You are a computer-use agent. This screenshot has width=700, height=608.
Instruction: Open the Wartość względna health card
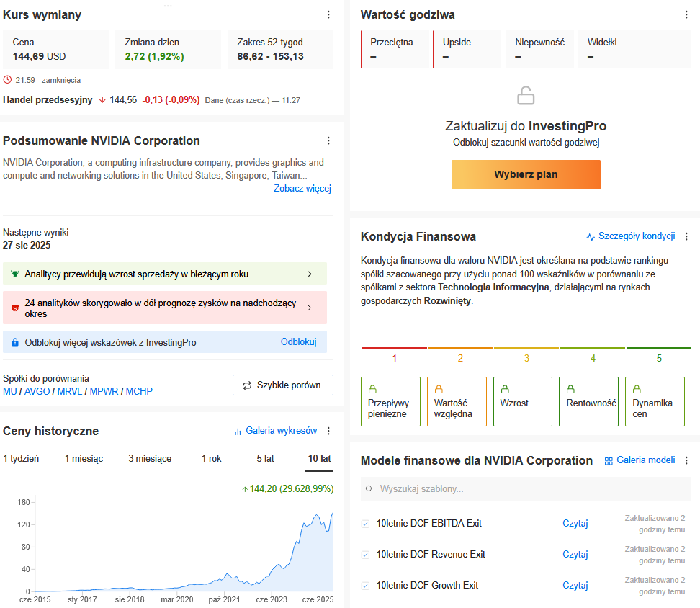tap(457, 402)
